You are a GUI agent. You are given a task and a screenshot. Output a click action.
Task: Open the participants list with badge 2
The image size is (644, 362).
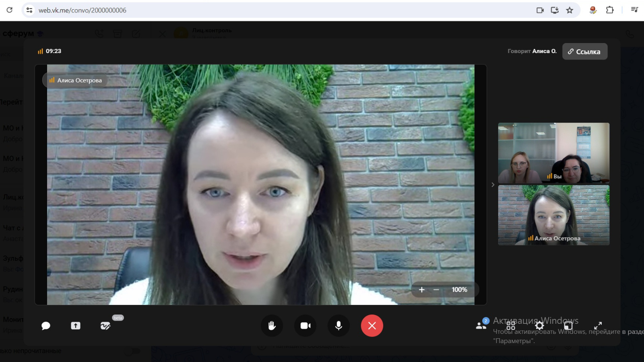pyautogui.click(x=481, y=325)
